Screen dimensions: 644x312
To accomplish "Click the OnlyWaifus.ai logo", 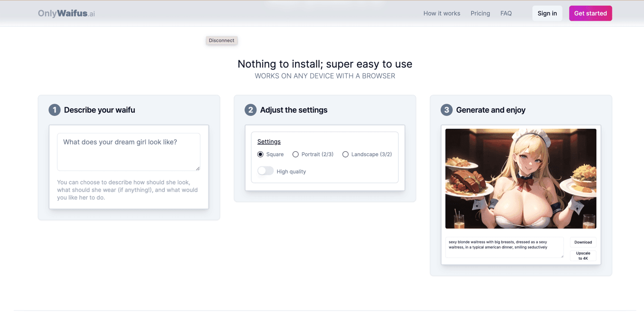I will [x=66, y=13].
